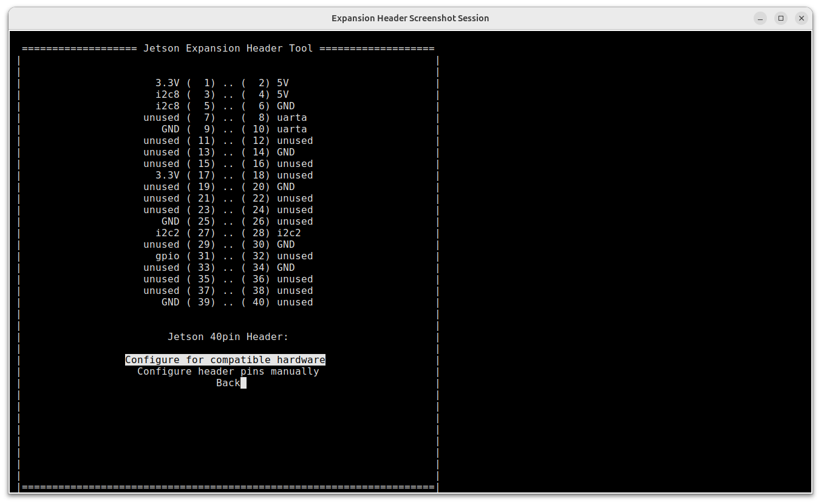
Task: Click the unused label of pin 11
Action: (x=162, y=141)
